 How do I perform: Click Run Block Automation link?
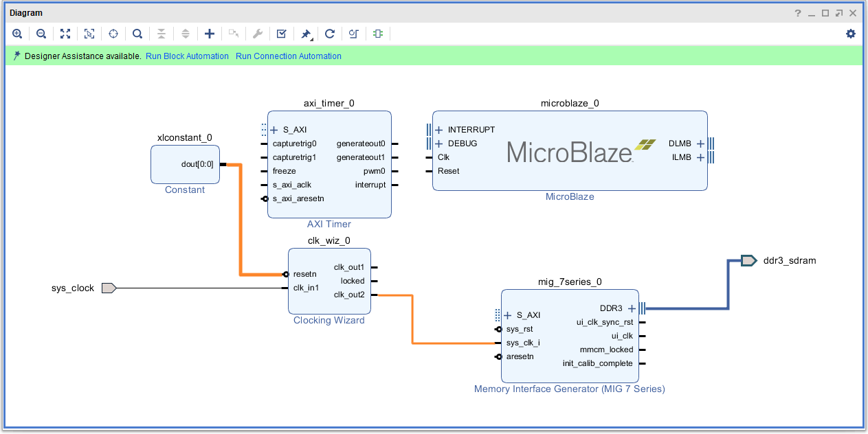[x=187, y=56]
